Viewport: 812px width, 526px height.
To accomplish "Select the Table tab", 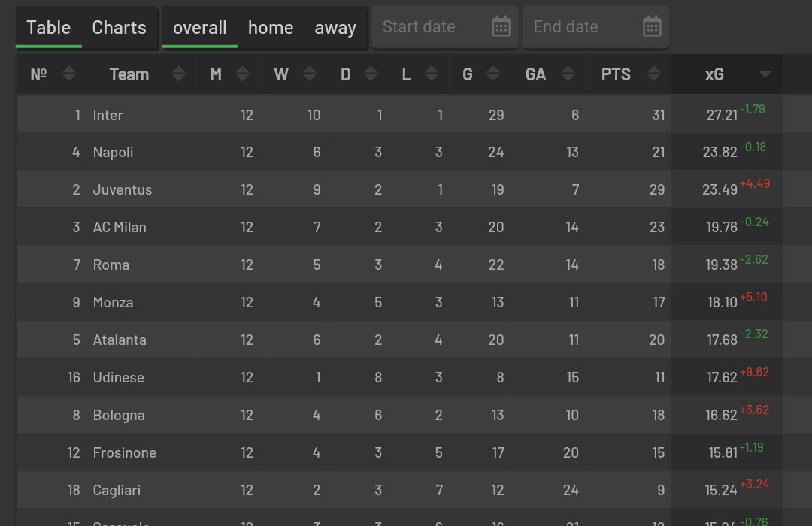I will [x=49, y=28].
